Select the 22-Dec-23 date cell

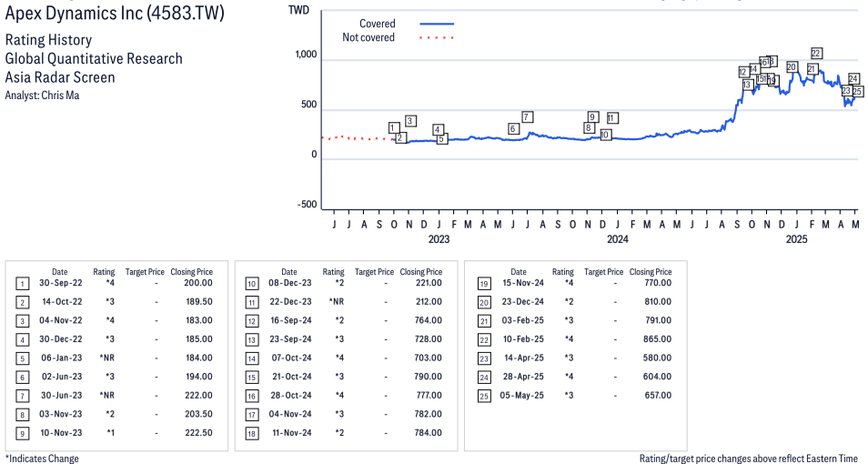pos(290,302)
